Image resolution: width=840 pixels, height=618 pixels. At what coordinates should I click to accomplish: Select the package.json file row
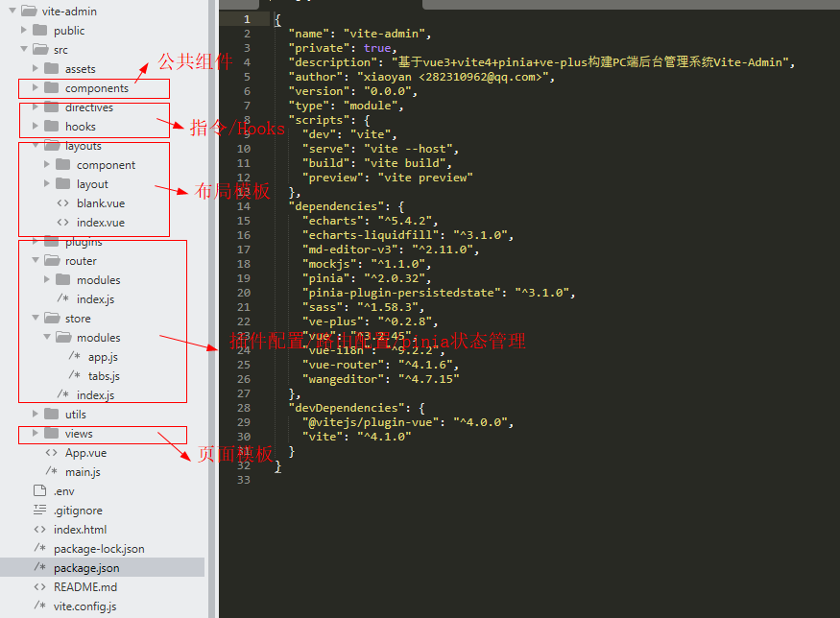[103, 568]
